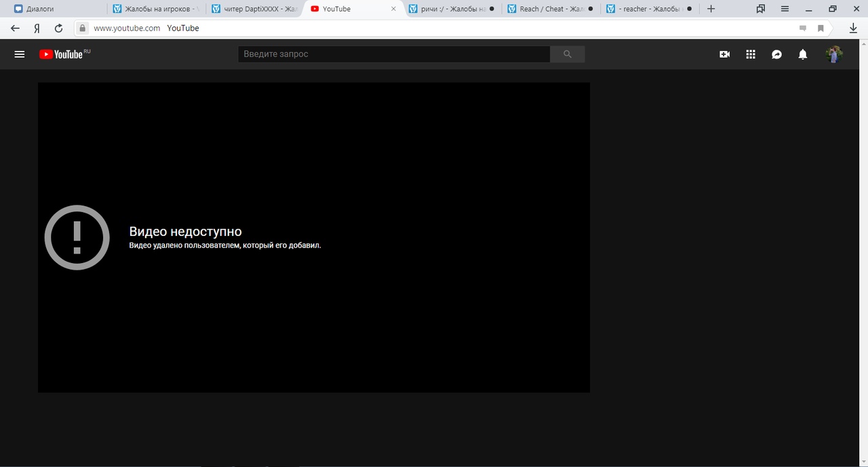Image resolution: width=868 pixels, height=467 pixels.
Task: Open the create video camera icon
Action: coord(724,54)
